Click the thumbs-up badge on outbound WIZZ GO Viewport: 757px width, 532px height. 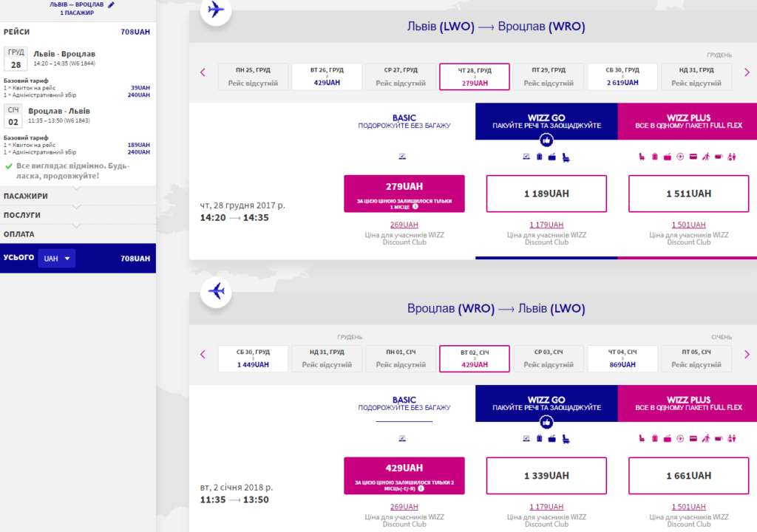point(546,140)
